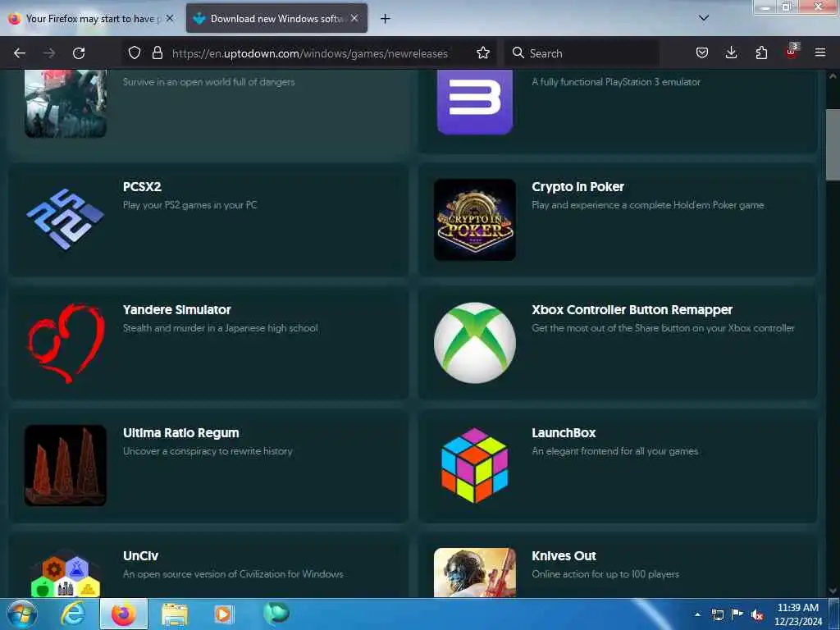Screen dimensions: 840x630
Task: Open the Ultima Ratio Regum thumbnail
Action: [66, 466]
